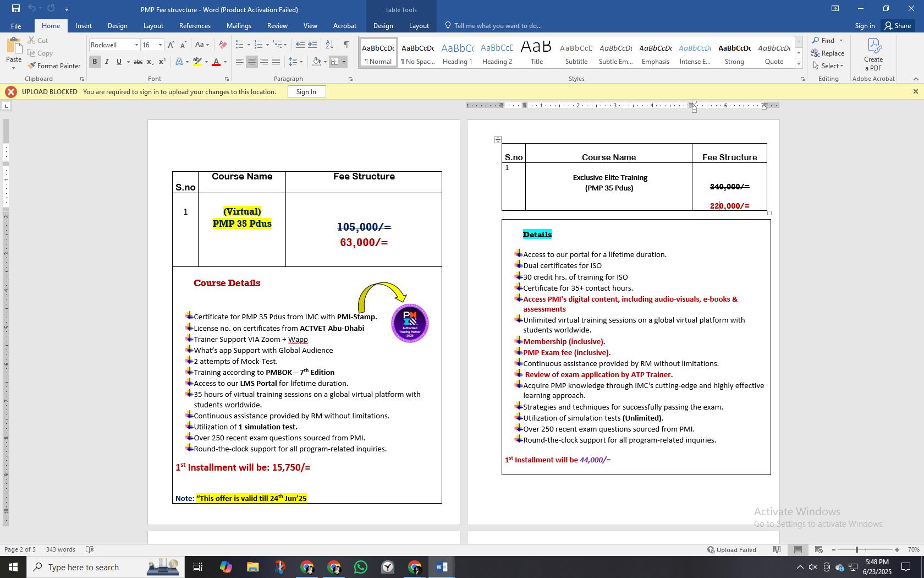Viewport: 924px width, 578px height.
Task: Open the File menu
Action: coord(16,26)
